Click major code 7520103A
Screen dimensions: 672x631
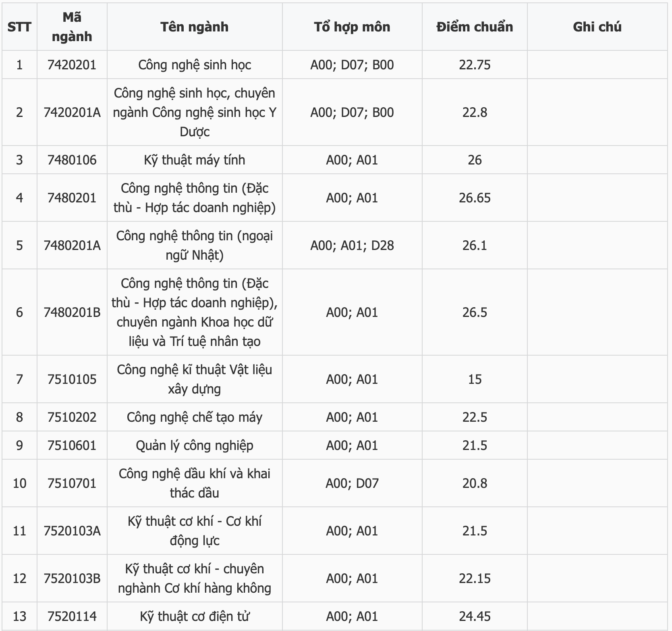[x=72, y=531]
